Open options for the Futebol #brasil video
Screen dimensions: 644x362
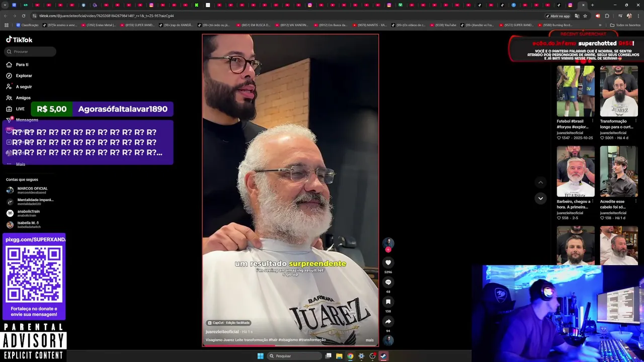pos(592,121)
